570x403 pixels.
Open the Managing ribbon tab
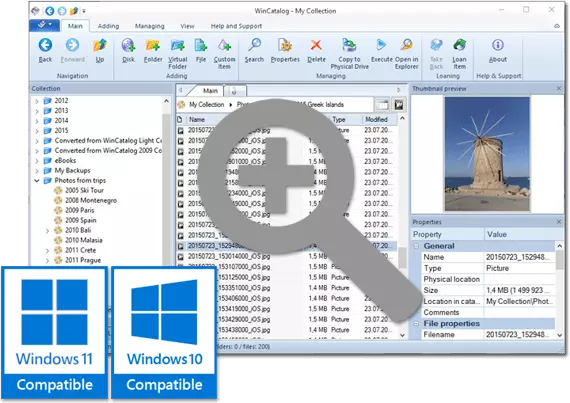[149, 26]
